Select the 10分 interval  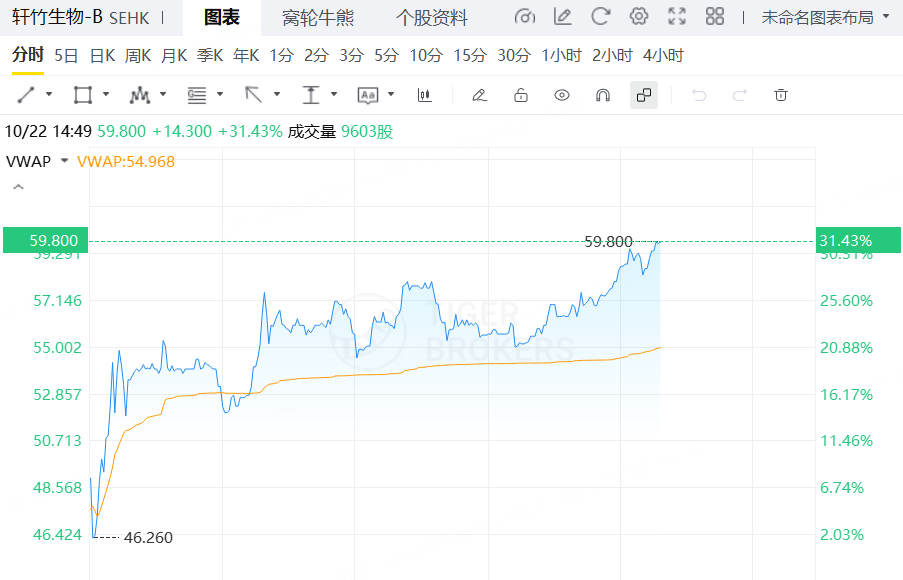tap(426, 55)
